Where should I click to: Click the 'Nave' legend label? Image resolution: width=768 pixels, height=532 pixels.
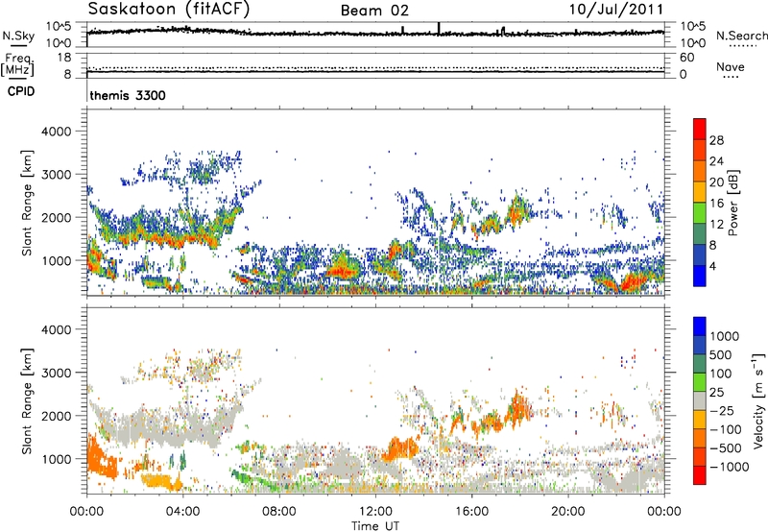pyautogui.click(x=731, y=66)
